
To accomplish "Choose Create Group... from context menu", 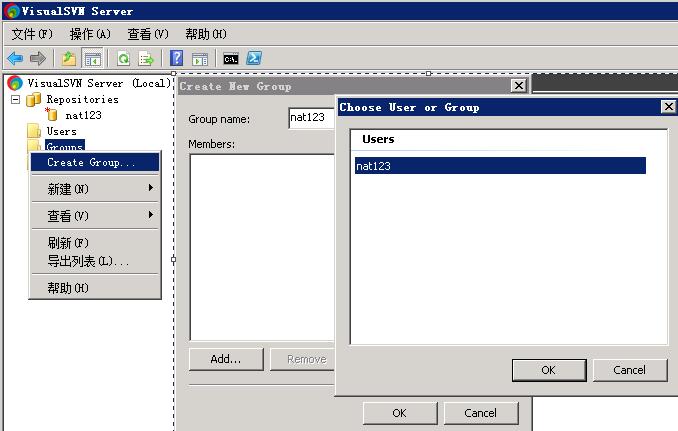I will (90, 162).
